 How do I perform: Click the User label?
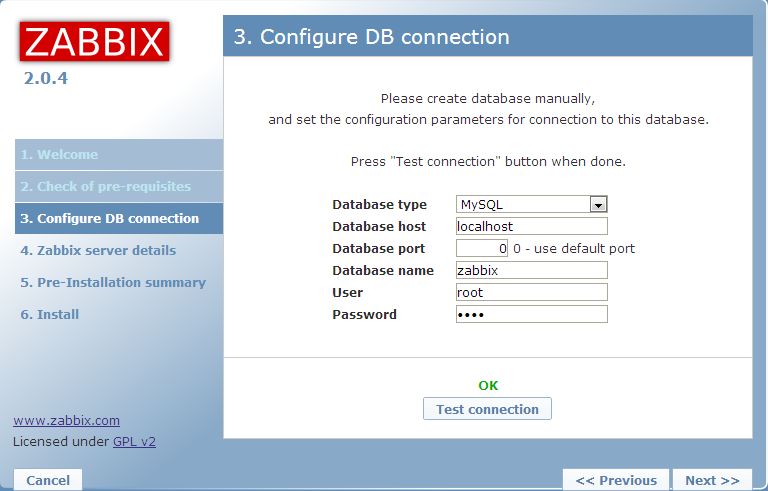(x=348, y=293)
